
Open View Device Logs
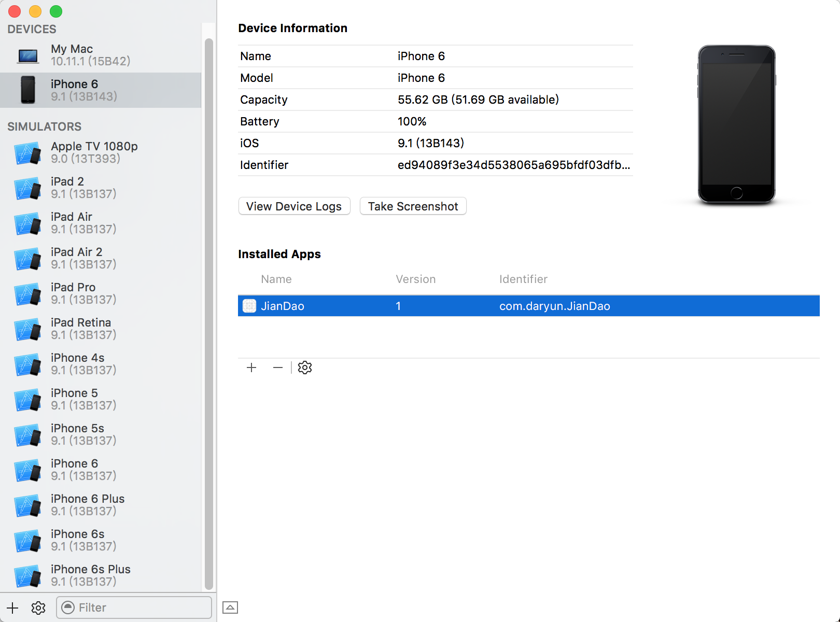pyautogui.click(x=294, y=206)
